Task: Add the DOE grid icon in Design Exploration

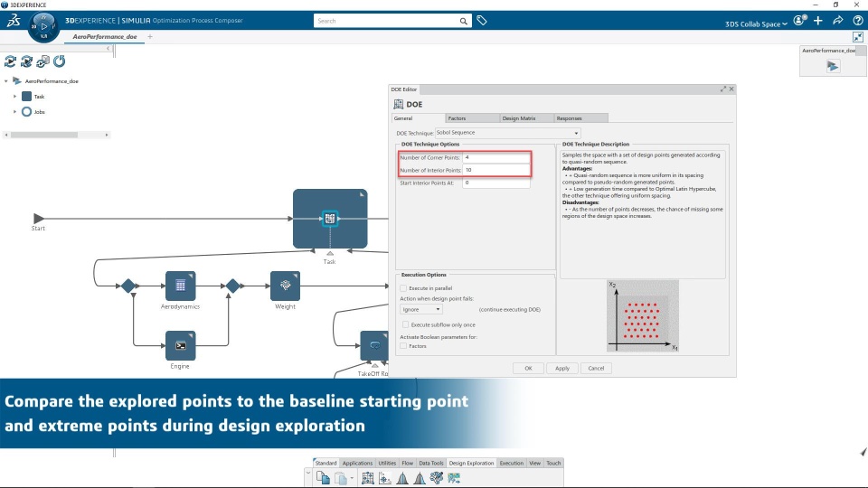Action: click(368, 478)
